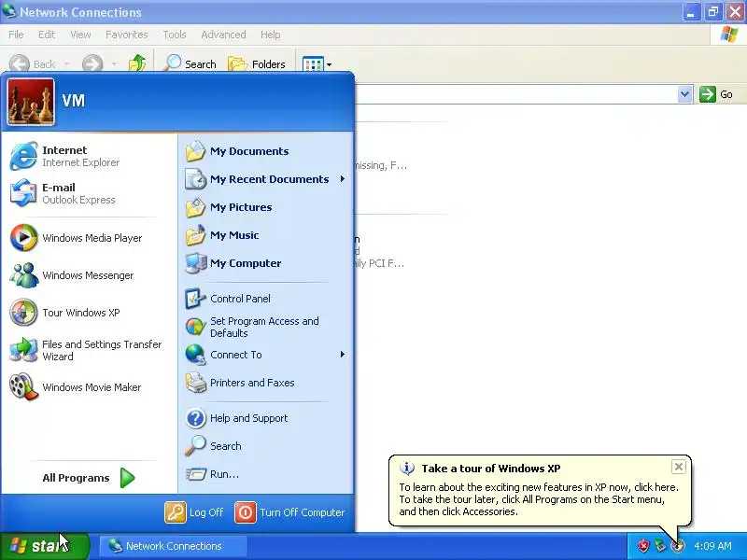Open My Pictures folder
The width and height of the screenshot is (747, 560).
coord(265,207)
